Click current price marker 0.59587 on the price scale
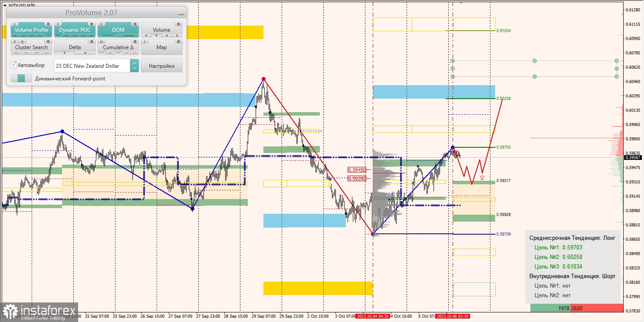 pos(633,157)
